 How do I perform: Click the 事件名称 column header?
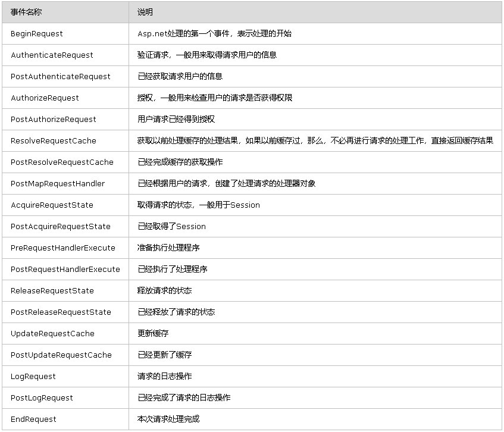[26, 12]
